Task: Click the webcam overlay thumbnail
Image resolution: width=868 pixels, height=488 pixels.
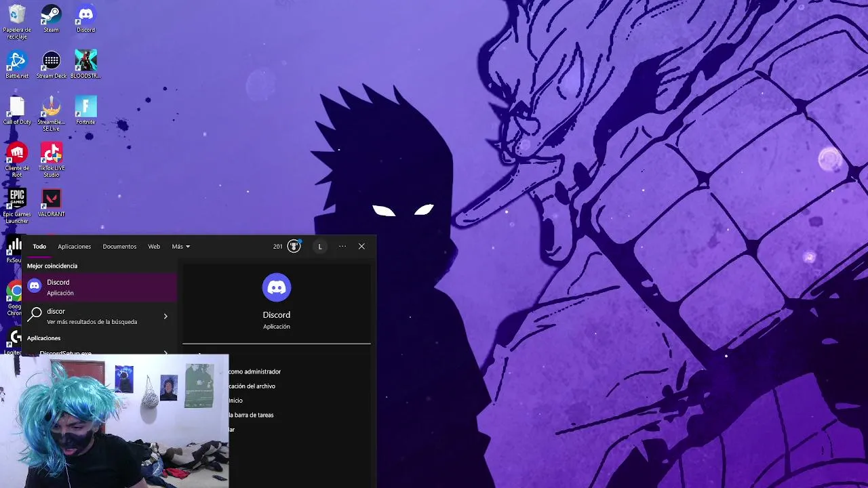Action: [x=114, y=421]
